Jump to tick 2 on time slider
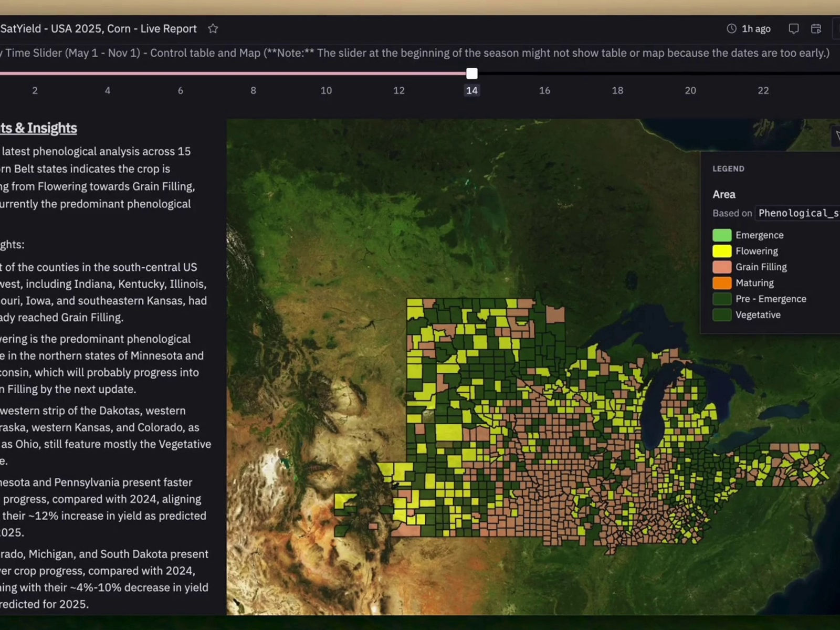Viewport: 840px width, 630px height. click(x=35, y=90)
